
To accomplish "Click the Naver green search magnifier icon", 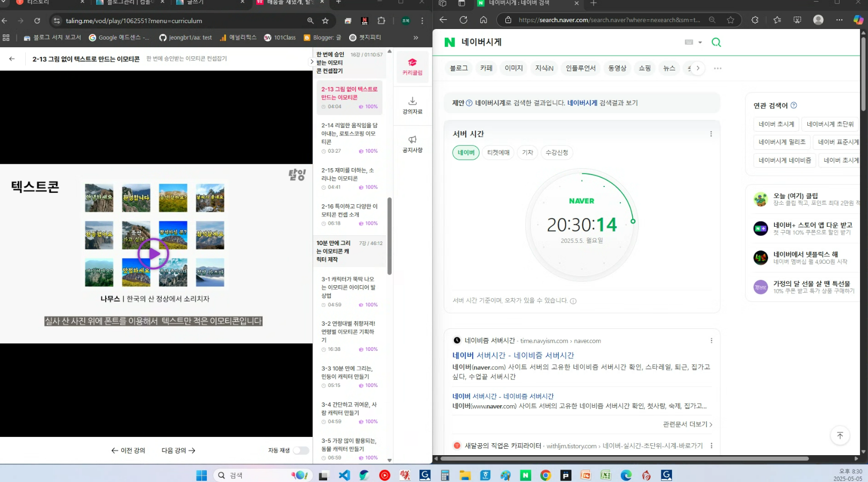I will pyautogui.click(x=716, y=42).
